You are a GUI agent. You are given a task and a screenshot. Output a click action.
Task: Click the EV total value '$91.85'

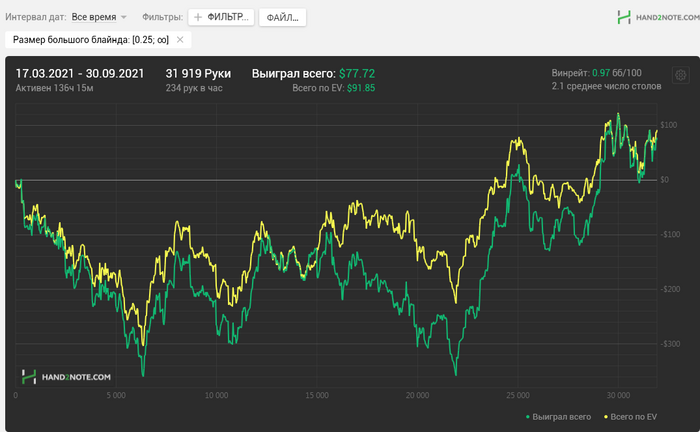click(361, 88)
